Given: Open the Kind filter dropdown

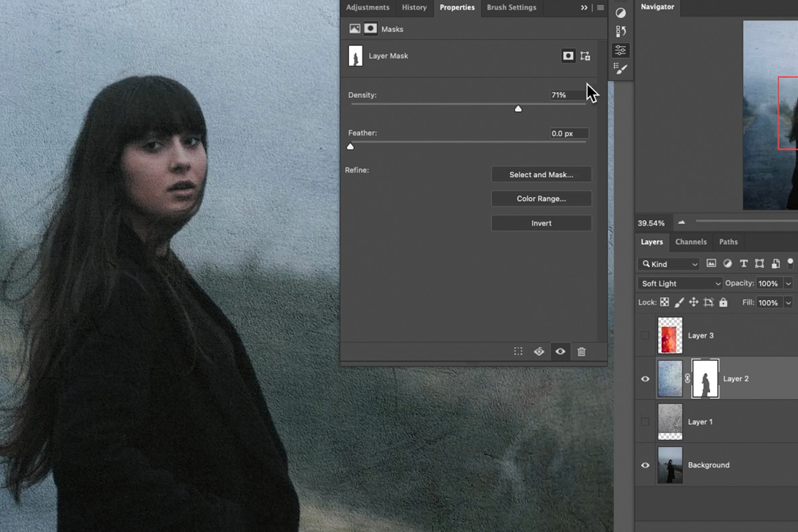Looking at the screenshot, I should tap(668, 264).
